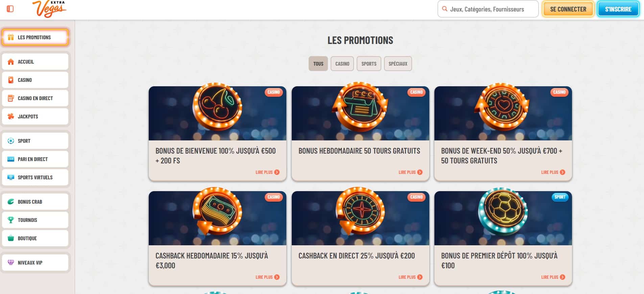Focus the games search field
This screenshot has height=294, width=644.
(488, 9)
